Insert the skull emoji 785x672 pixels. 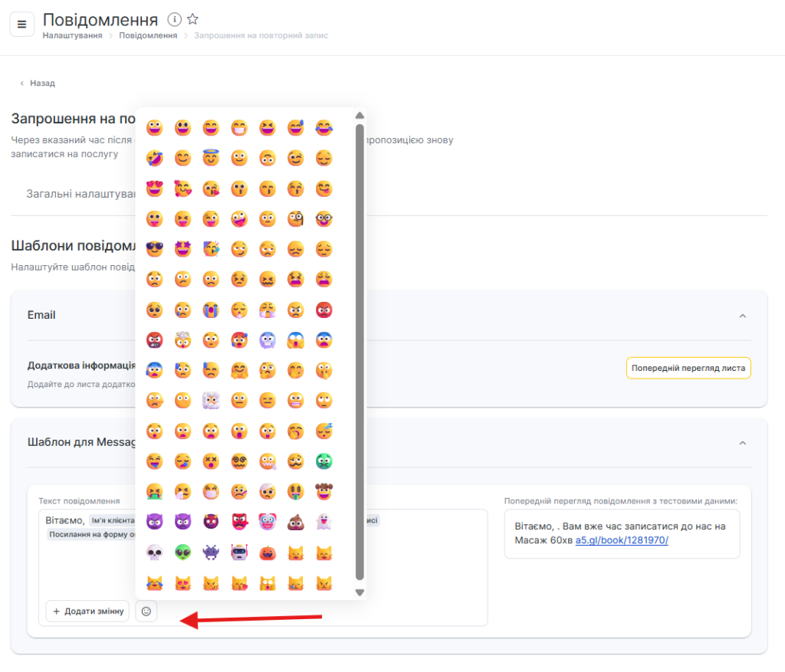coord(155,552)
